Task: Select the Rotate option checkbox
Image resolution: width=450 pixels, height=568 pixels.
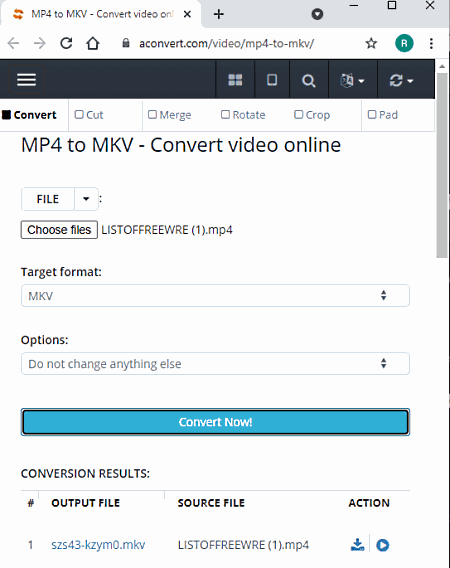Action: point(243,115)
